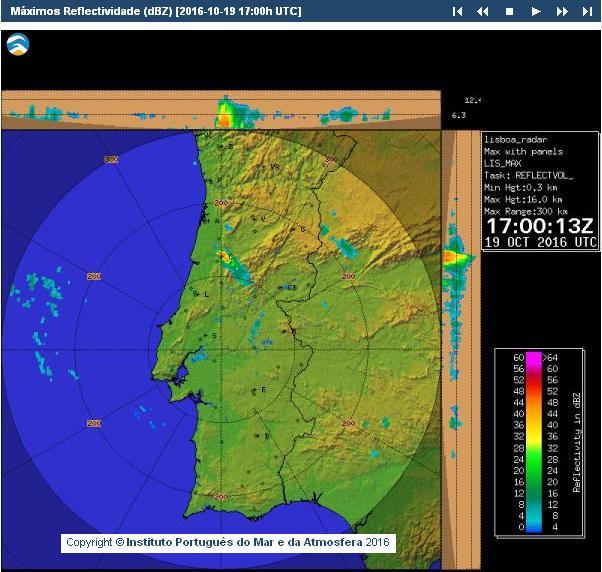Click the IPMA logo icon
Image resolution: width=602 pixels, height=572 pixels.
point(18,44)
